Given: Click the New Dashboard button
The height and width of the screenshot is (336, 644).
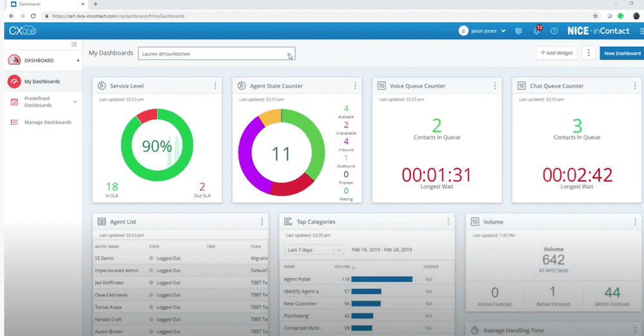Looking at the screenshot, I should point(621,54).
